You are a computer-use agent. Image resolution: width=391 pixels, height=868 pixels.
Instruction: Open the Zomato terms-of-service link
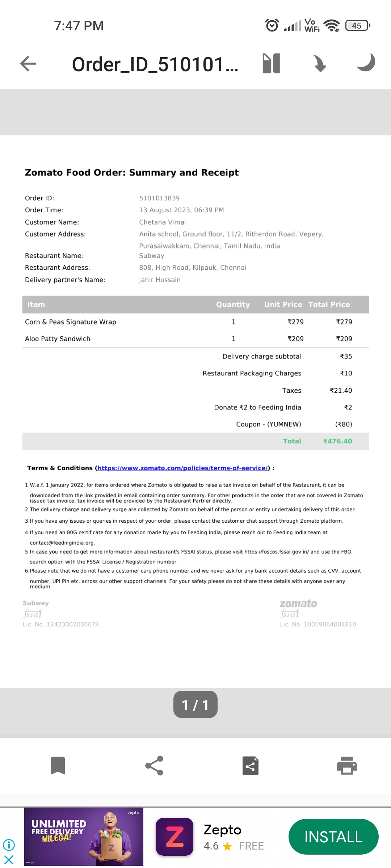pos(182,468)
